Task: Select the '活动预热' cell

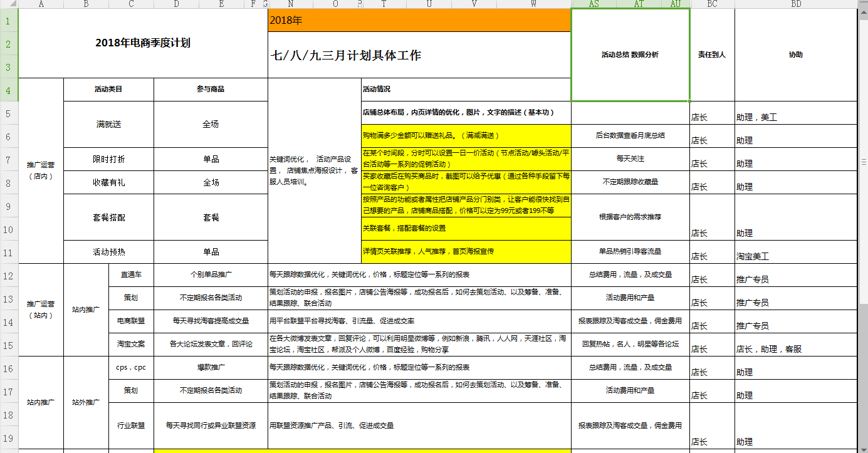Action: 108,252
